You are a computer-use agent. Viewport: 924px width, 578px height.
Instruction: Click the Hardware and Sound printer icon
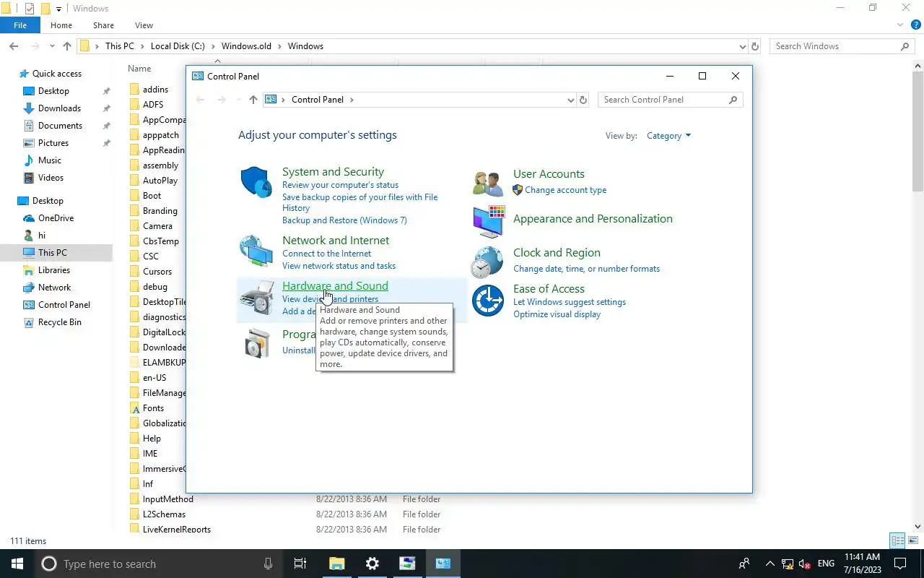tap(256, 298)
